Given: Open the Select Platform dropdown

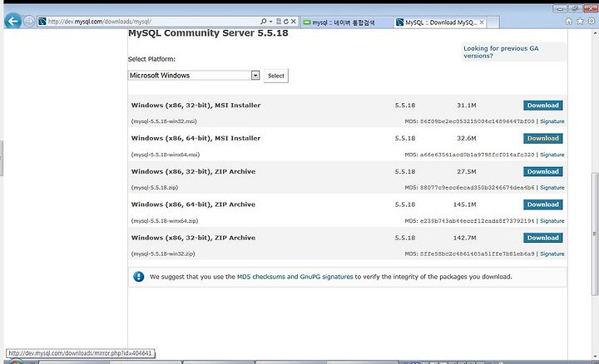Looking at the screenshot, I should coord(194,75).
